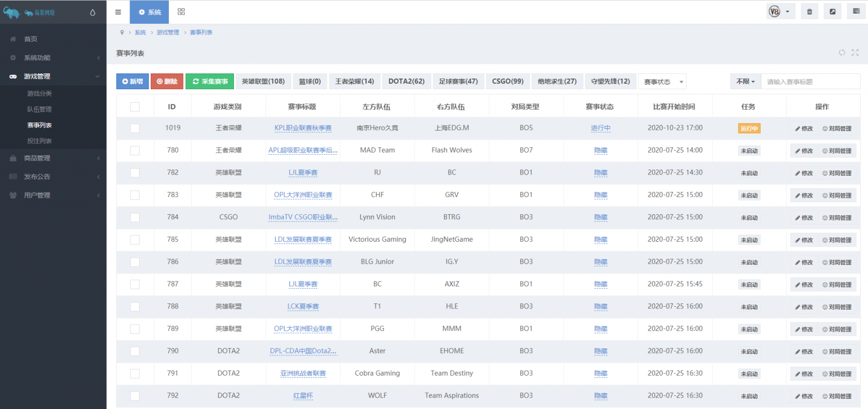The height and width of the screenshot is (409, 868).
Task: Click the orange 运行中 status badge
Action: tap(749, 128)
